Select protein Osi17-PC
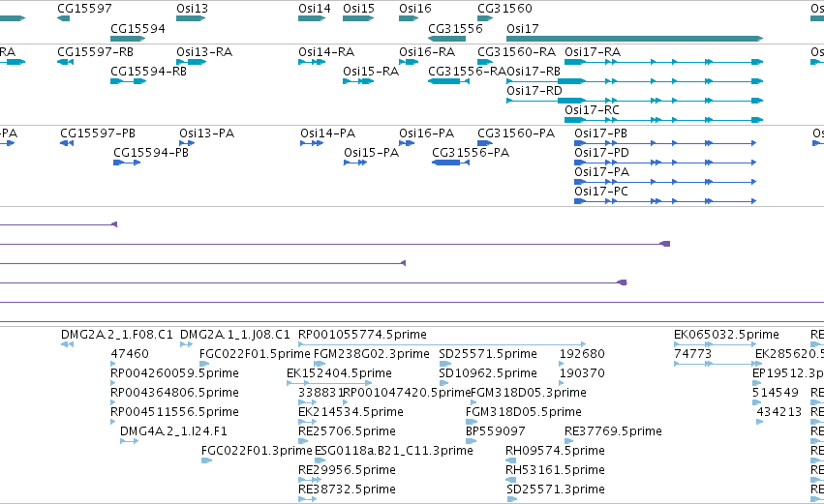 tap(601, 192)
